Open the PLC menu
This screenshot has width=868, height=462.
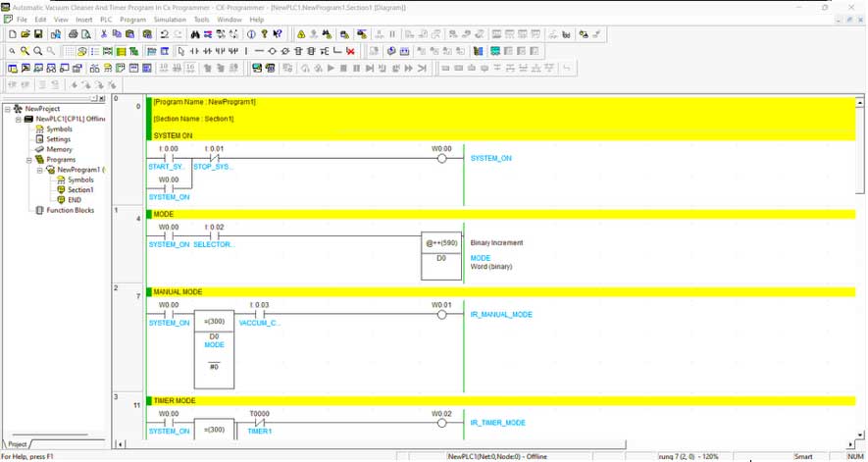[106, 20]
